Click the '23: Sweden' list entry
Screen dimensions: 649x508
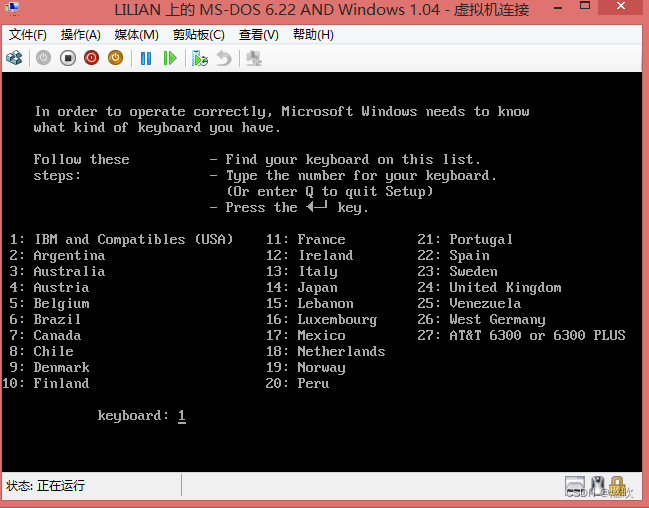457,272
